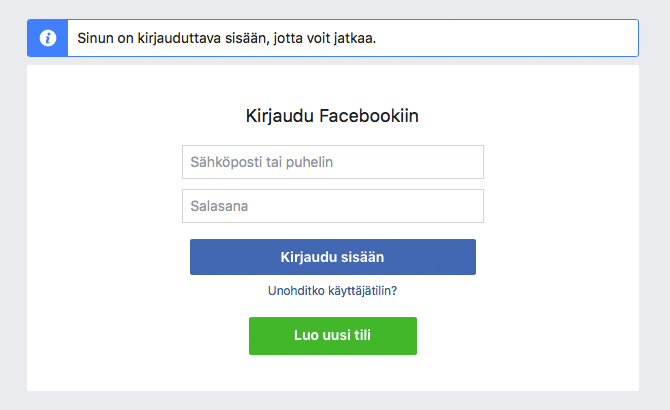Select the 'Kirjaudu Facebookiin' heading text
670x410 pixels.
tap(332, 116)
